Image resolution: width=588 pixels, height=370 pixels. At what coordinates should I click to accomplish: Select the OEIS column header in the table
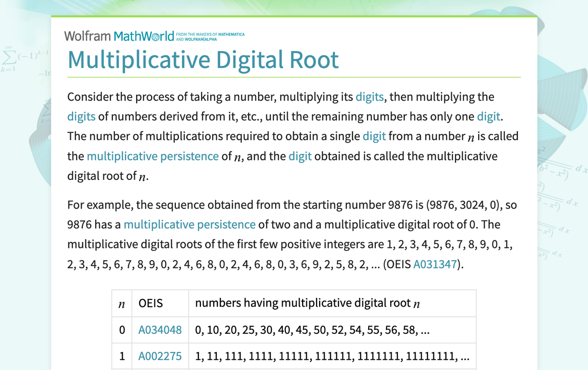(149, 303)
